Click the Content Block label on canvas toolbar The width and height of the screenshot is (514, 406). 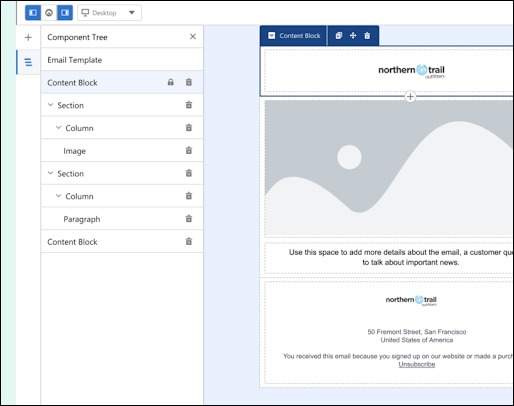pos(300,36)
